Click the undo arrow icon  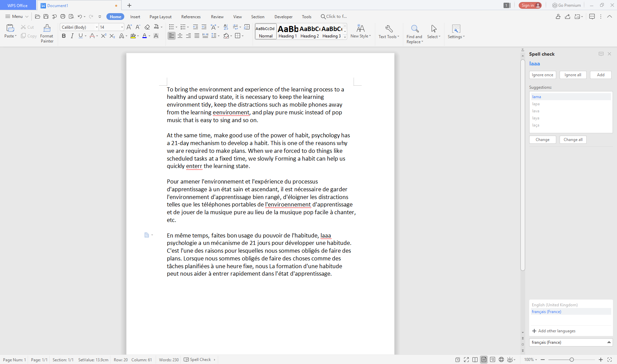(x=80, y=17)
